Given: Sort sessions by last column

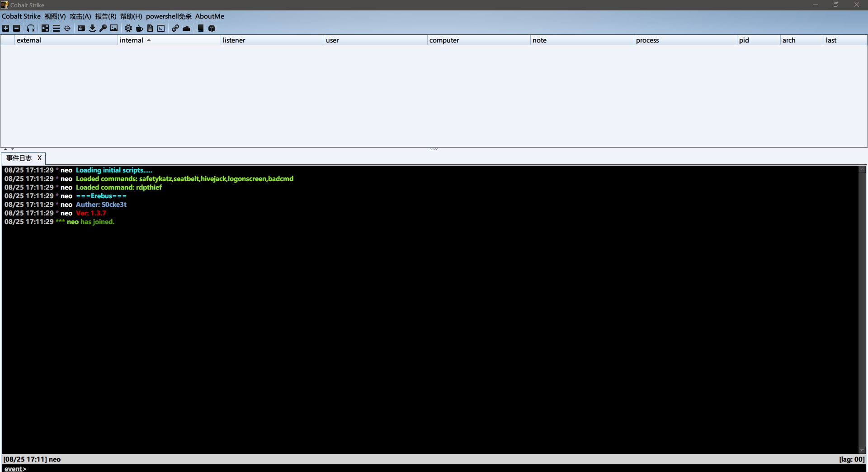Looking at the screenshot, I should pos(845,40).
